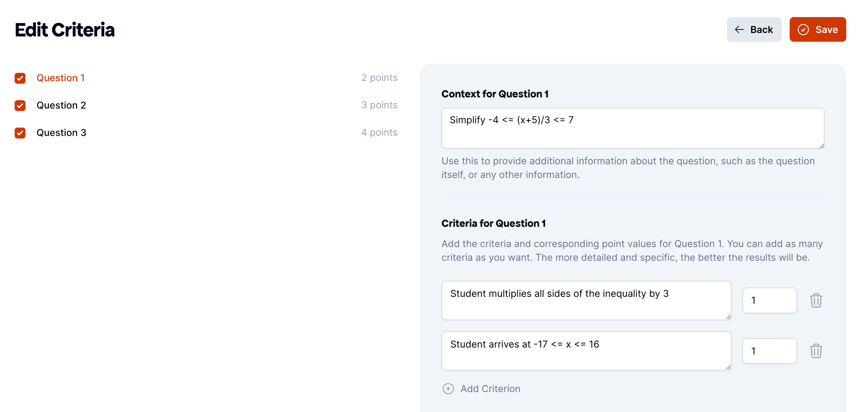Uncheck the Question 1 checkbox
This screenshot has height=412, width=868.
click(x=20, y=78)
